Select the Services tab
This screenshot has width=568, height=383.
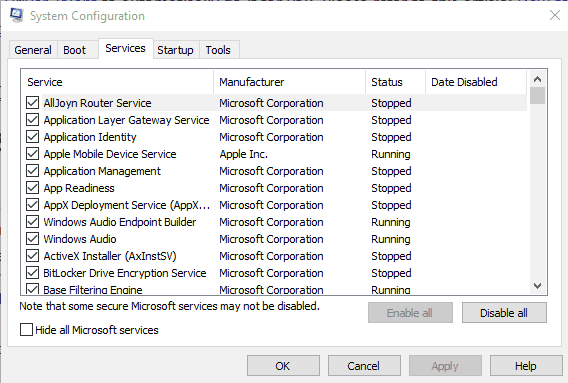(x=125, y=48)
